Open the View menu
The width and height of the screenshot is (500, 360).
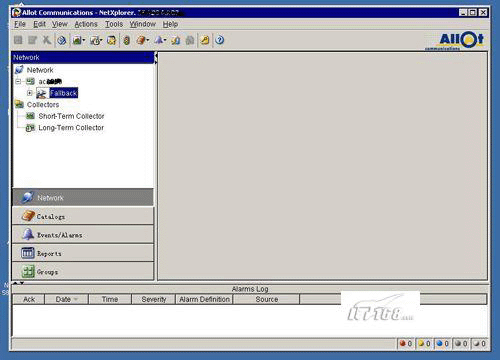click(60, 24)
